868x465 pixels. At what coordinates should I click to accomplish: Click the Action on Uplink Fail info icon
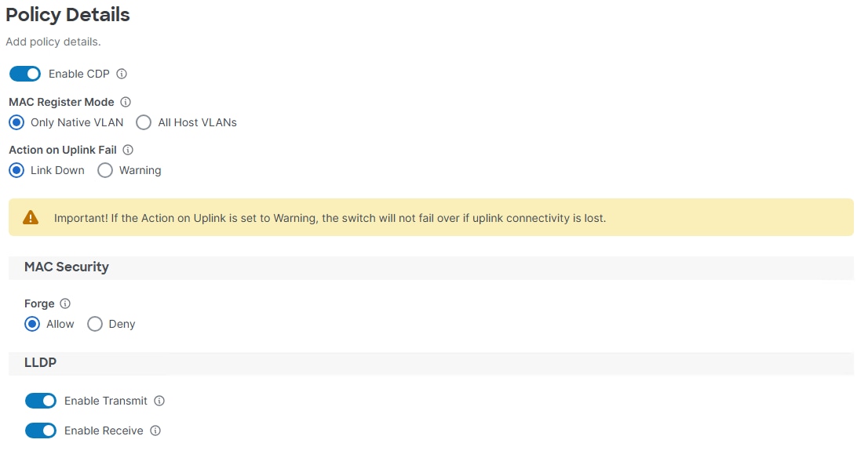click(x=128, y=150)
